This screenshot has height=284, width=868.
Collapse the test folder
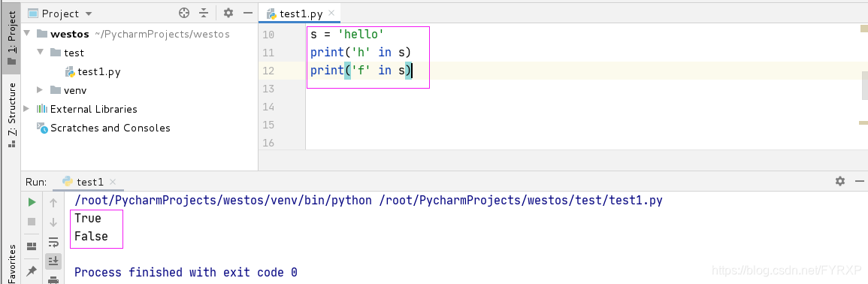[40, 53]
